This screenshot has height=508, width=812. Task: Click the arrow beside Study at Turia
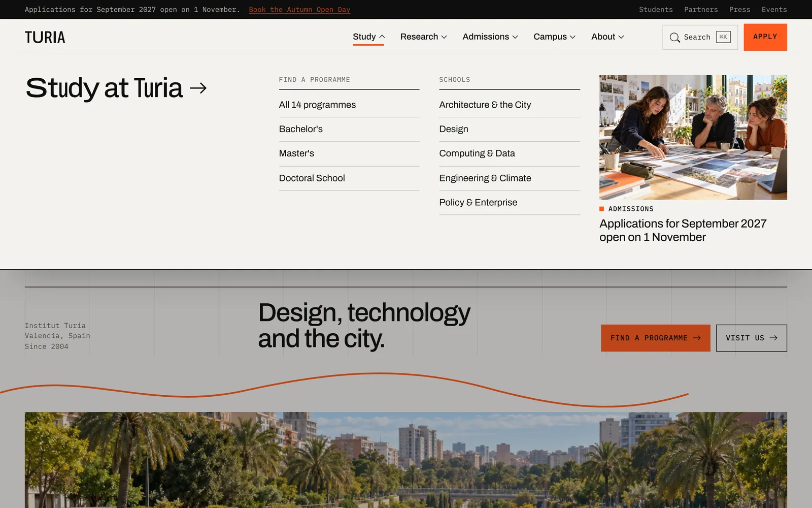coord(198,88)
